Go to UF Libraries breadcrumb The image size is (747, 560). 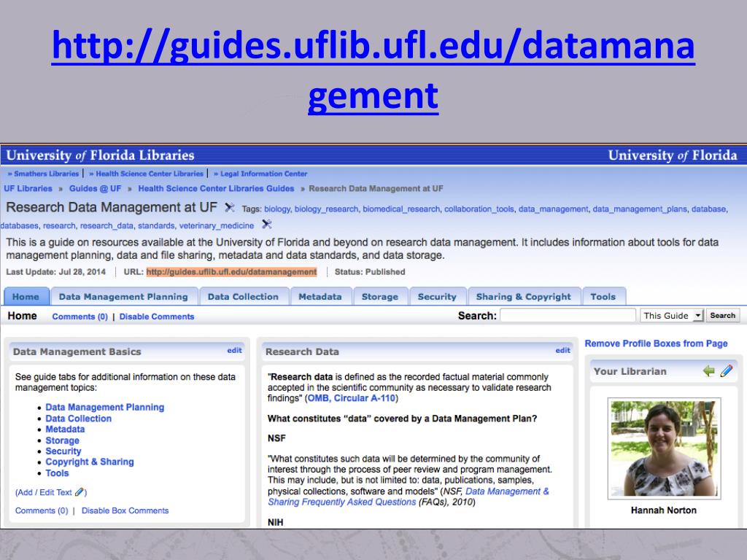28,189
